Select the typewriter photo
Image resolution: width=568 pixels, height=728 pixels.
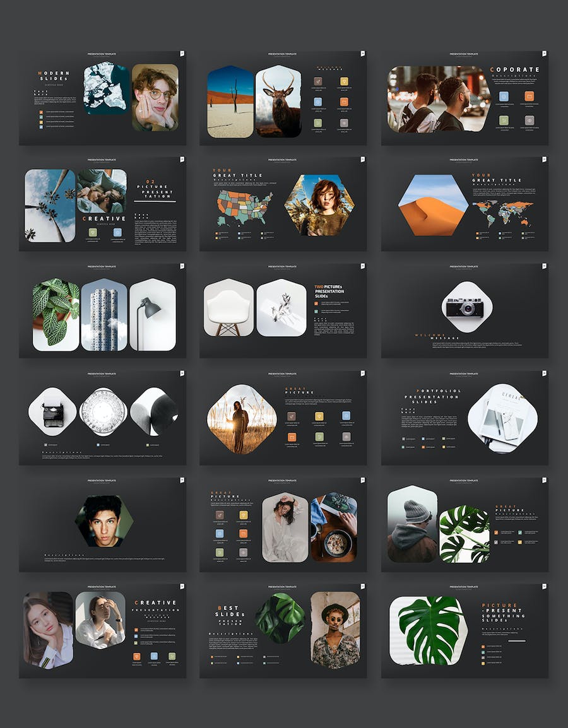point(52,411)
